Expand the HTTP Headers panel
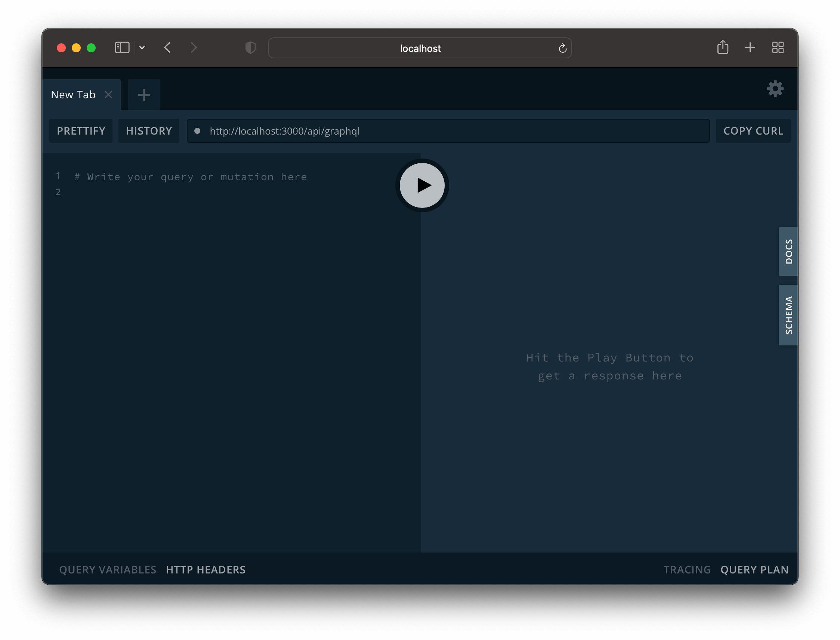 pyautogui.click(x=206, y=569)
